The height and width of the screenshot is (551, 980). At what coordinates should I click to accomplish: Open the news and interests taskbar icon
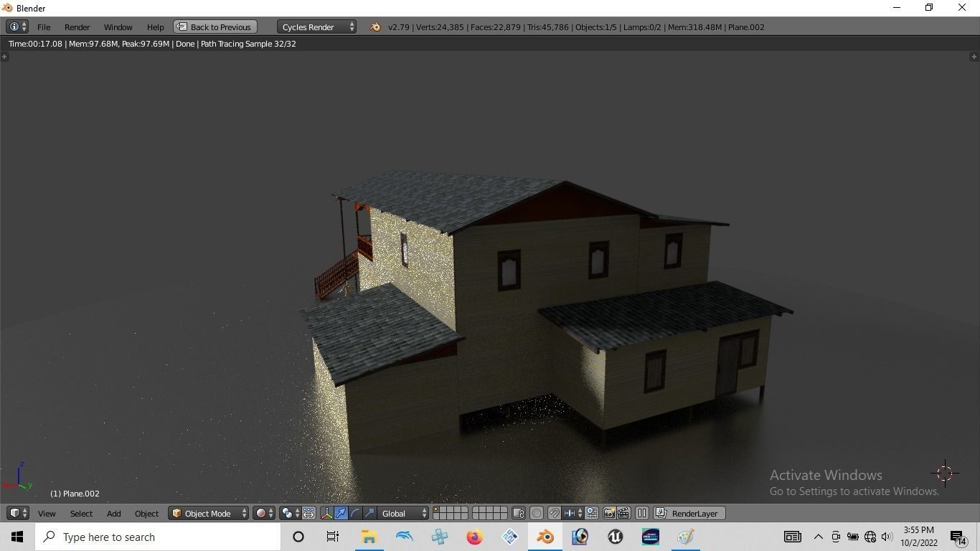tap(792, 537)
